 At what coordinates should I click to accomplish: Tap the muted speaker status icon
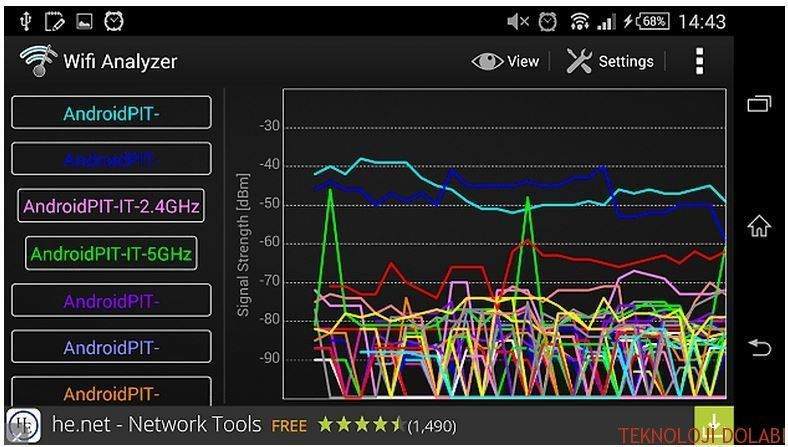(x=518, y=22)
